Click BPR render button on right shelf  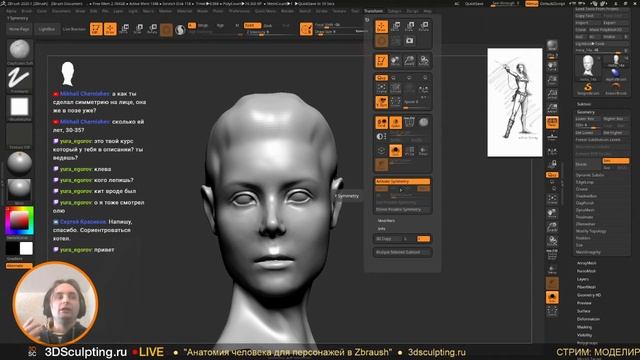(x=552, y=44)
